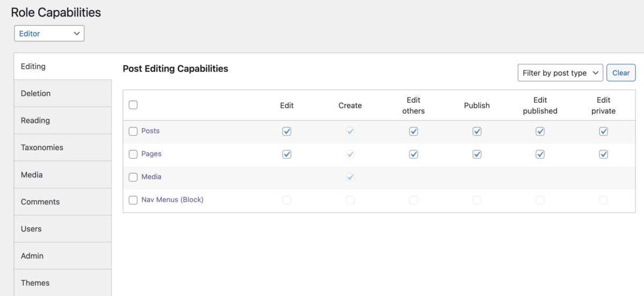This screenshot has height=296, width=644.
Task: Enable Edit published for Nav Menus (Block)
Action: click(x=540, y=200)
